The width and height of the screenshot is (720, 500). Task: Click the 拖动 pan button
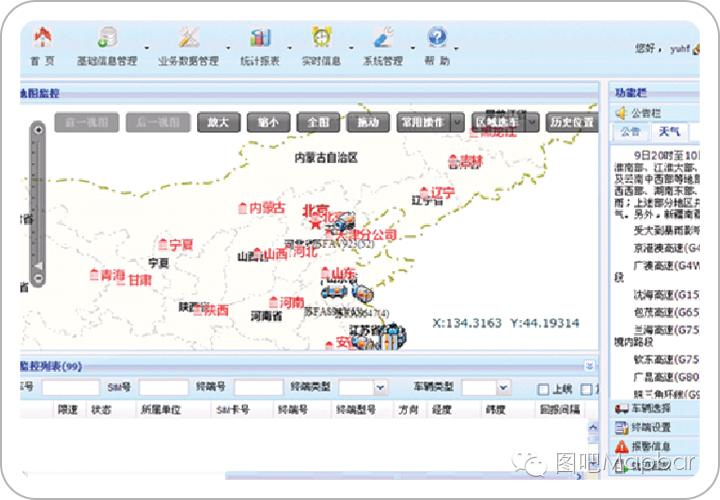(x=368, y=123)
